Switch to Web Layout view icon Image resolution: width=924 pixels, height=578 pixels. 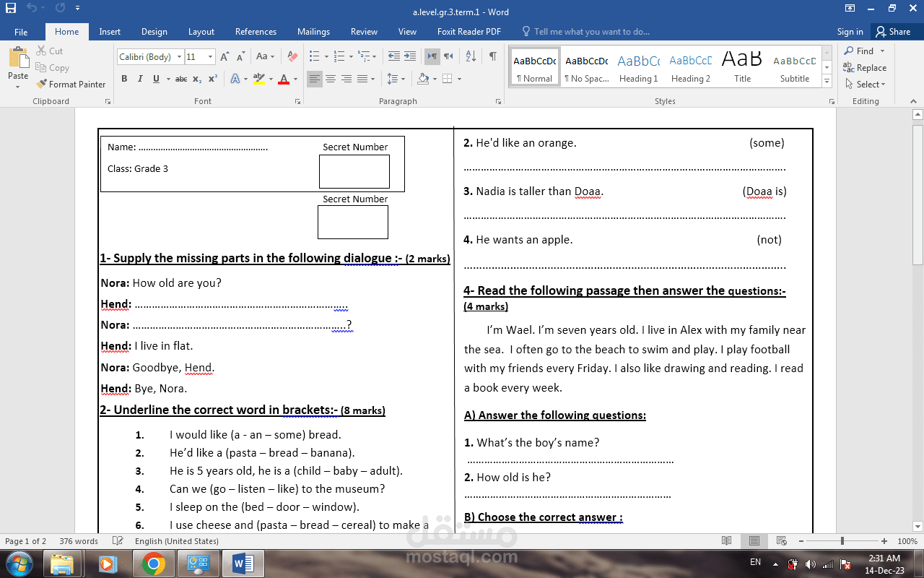[x=783, y=541]
